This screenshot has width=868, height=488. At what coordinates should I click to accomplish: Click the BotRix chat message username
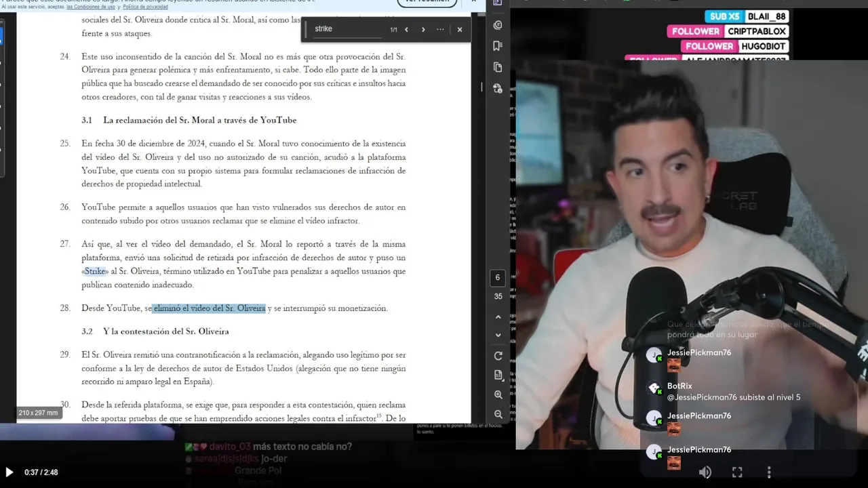[679, 386]
